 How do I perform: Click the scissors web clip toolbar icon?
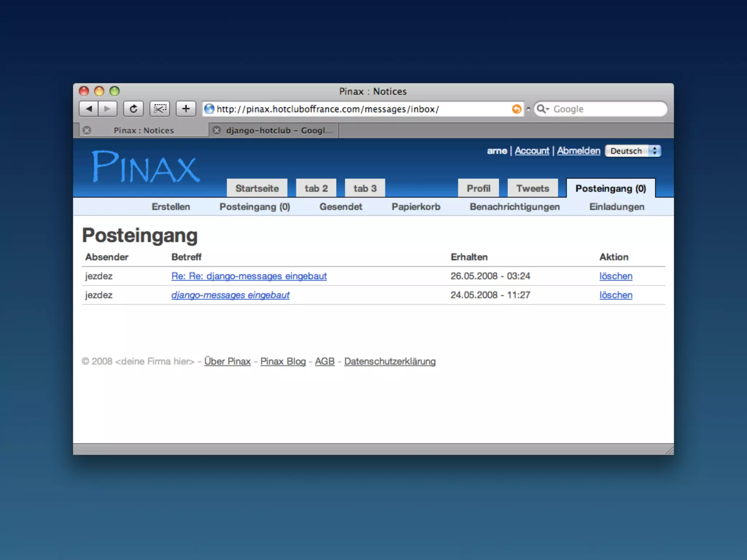tap(160, 109)
